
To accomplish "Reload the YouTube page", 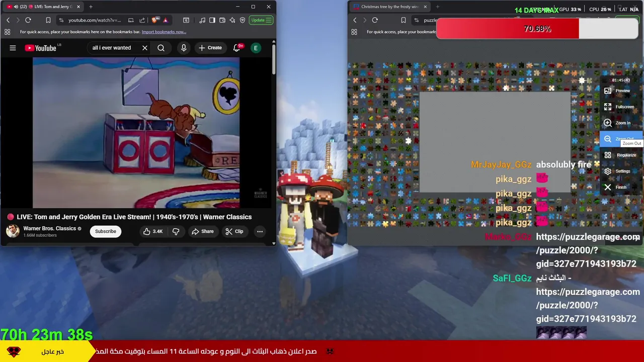I will tap(28, 20).
